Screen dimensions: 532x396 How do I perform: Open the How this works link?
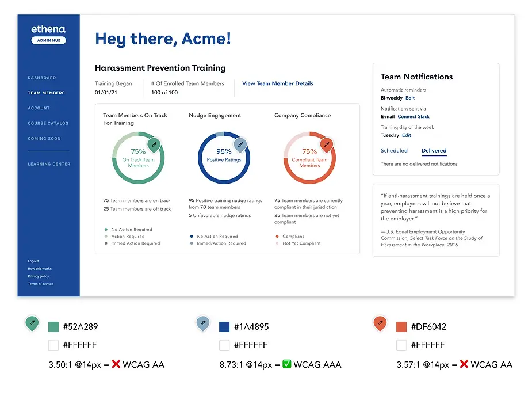(x=40, y=269)
